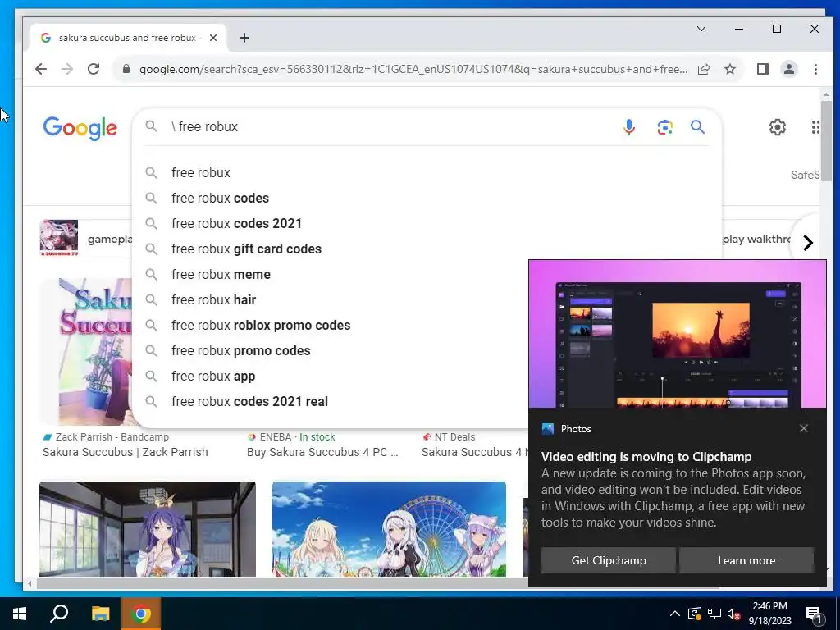Click the browser forward arrow
Image resolution: width=840 pixels, height=630 pixels.
click(67, 69)
